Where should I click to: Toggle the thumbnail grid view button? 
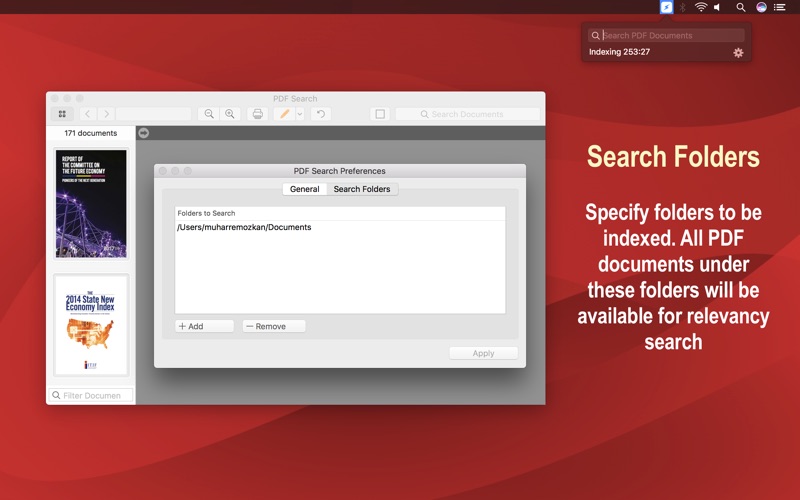[62, 114]
